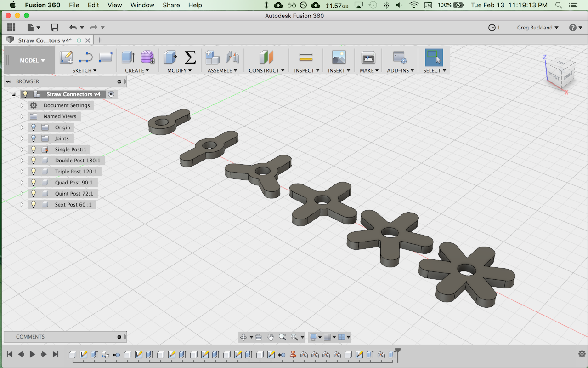588x368 pixels.
Task: Select the Orbit navigation tool
Action: coord(243,337)
